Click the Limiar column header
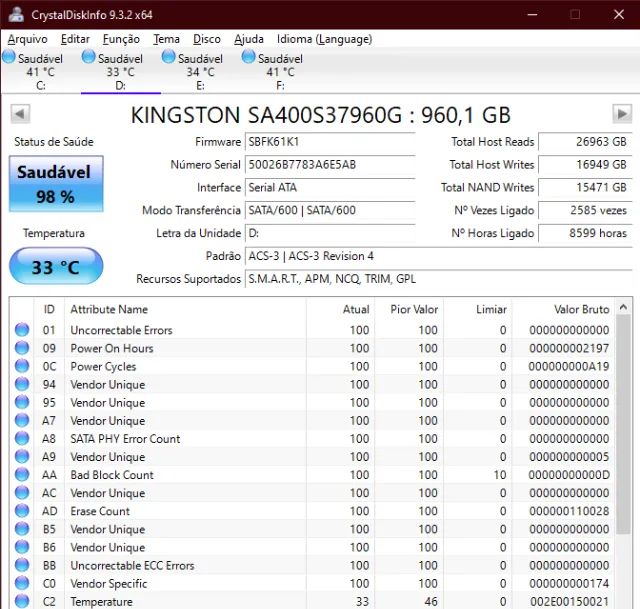640x609 pixels. point(478,309)
